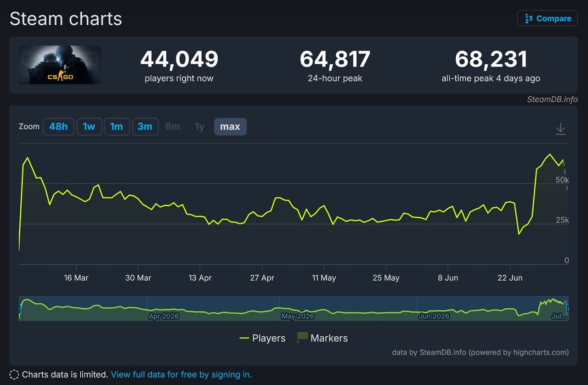This screenshot has height=385, width=588.
Task: Click the limited data dashed circle icon
Action: 14,374
